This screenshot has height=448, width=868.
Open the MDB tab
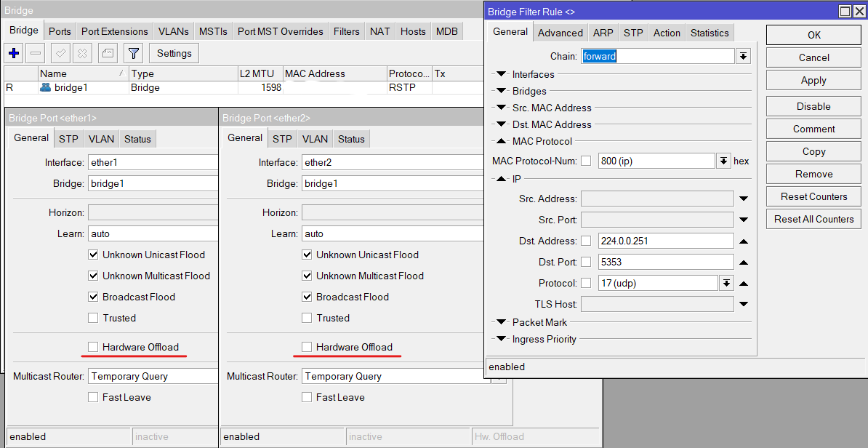click(447, 31)
